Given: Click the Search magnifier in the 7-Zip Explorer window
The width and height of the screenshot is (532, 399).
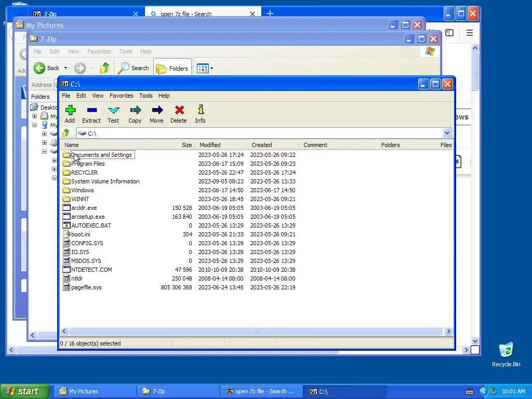Looking at the screenshot, I should click(x=123, y=68).
